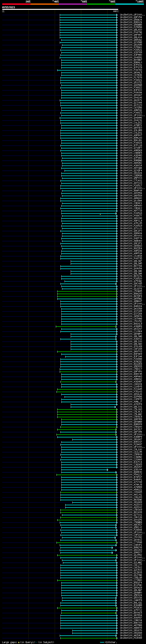The image size is (146, 644).
Task: Click entry UniRef100_Q6H703
Action: click(x=131, y=351)
